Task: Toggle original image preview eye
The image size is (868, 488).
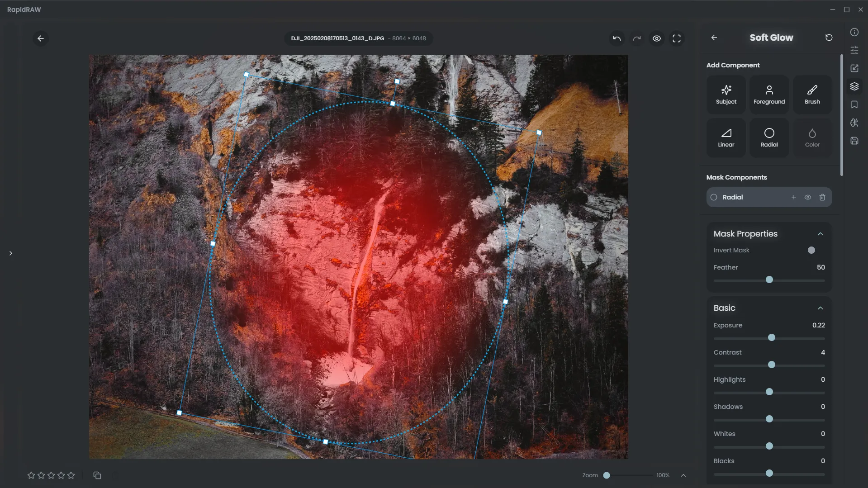Action: coord(656,38)
